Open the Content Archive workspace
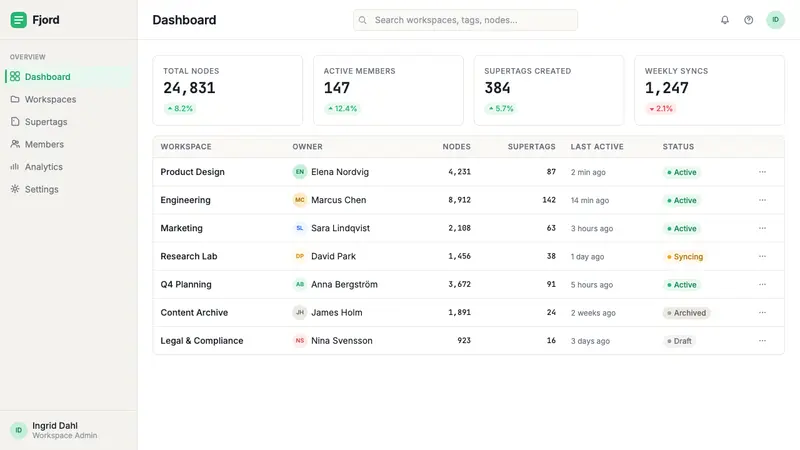Viewport: 800px width, 450px height. 194,312
